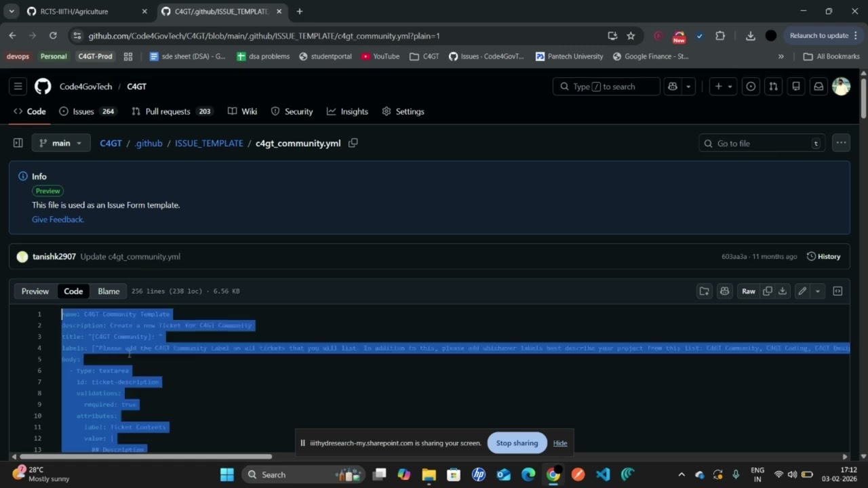Open the Pull requests repository tab
Image resolution: width=868 pixels, height=488 pixels.
[172, 111]
